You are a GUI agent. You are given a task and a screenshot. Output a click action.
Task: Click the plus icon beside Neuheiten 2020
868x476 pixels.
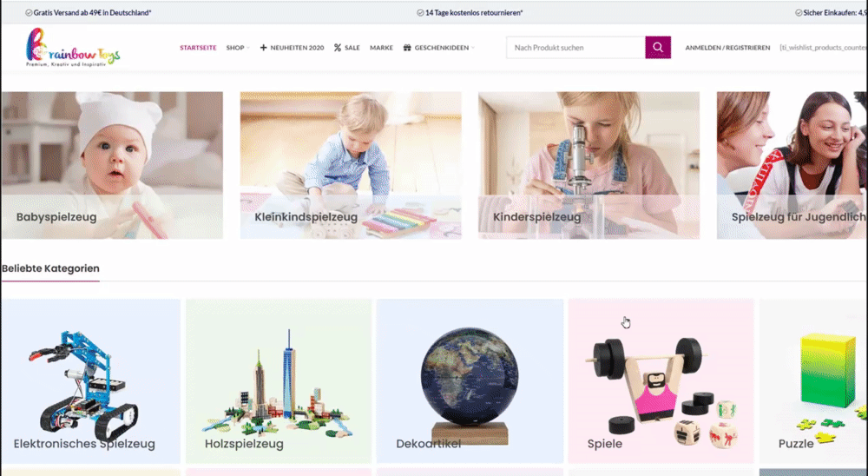point(264,48)
